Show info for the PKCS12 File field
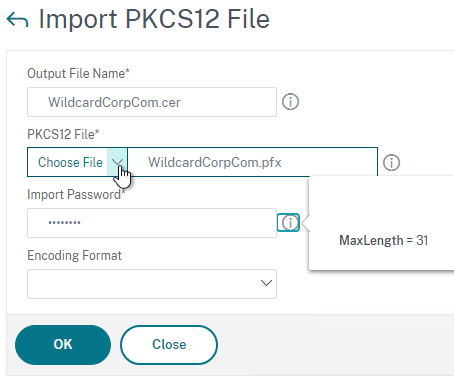Image resolution: width=454 pixels, height=376 pixels. coord(391,163)
